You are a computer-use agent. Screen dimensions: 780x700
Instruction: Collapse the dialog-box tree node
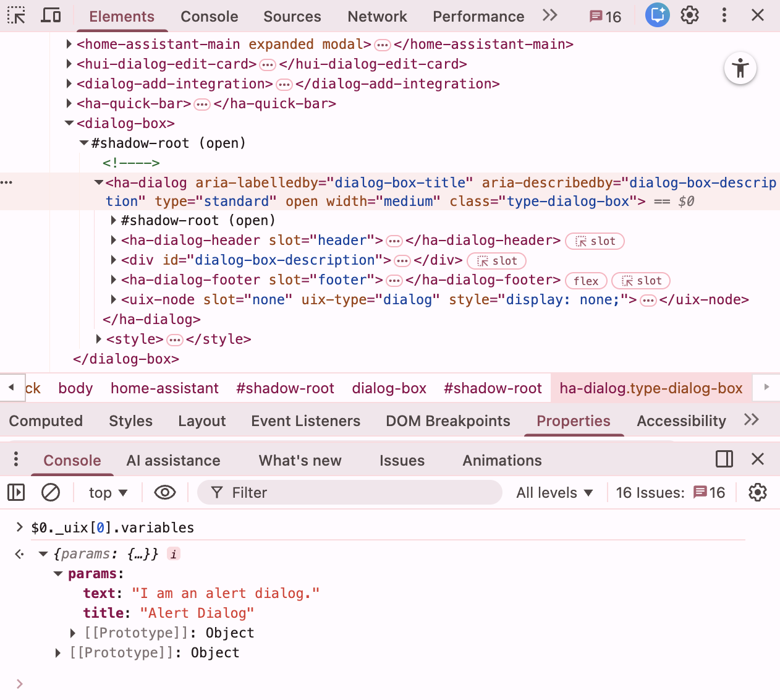69,124
